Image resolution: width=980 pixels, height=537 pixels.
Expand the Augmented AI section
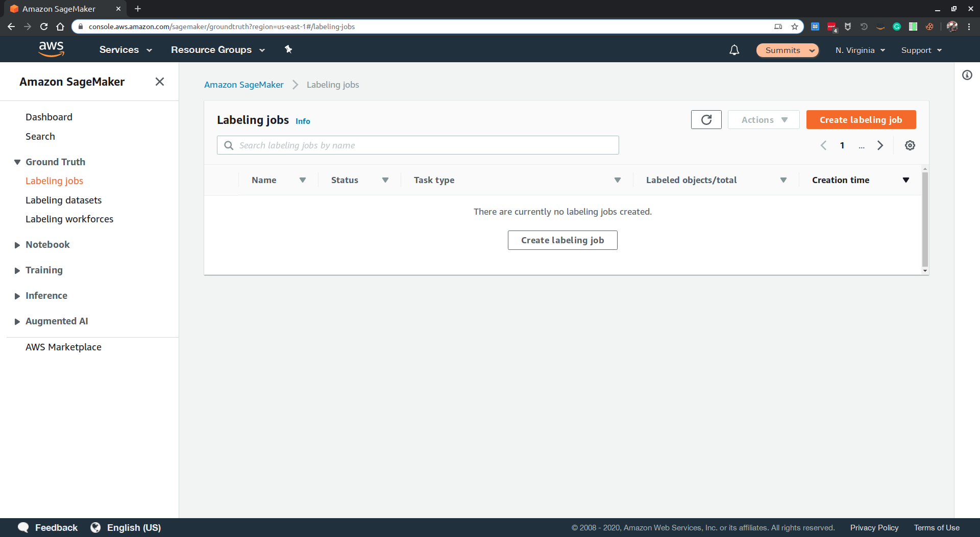[x=17, y=321]
